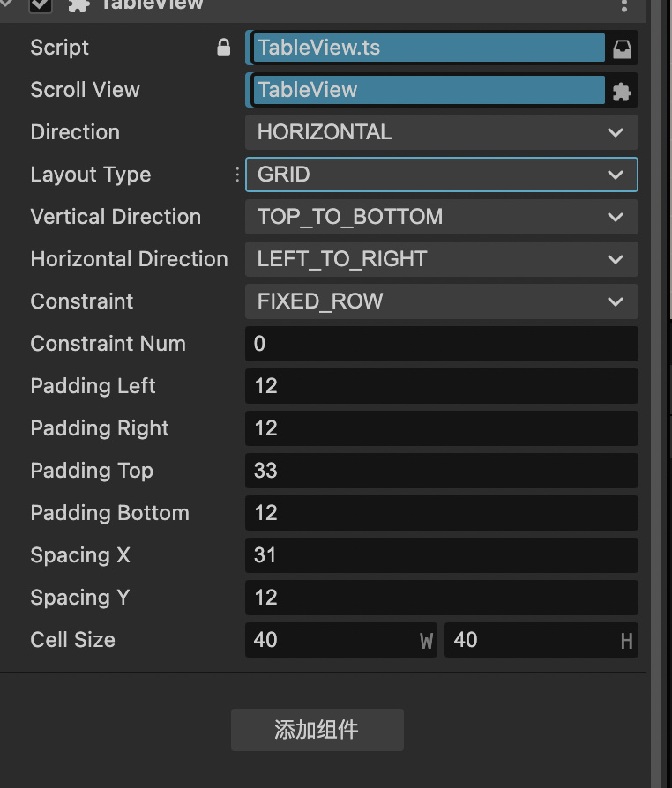Click the Spacing X value field

pyautogui.click(x=441, y=555)
